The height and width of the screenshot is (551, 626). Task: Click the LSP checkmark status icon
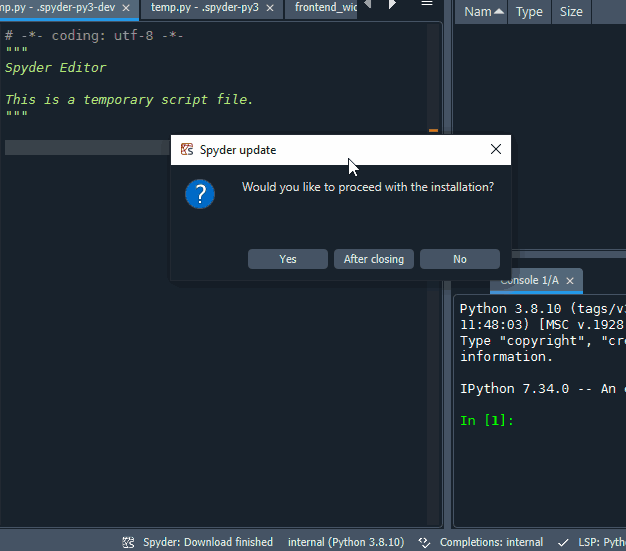563,542
